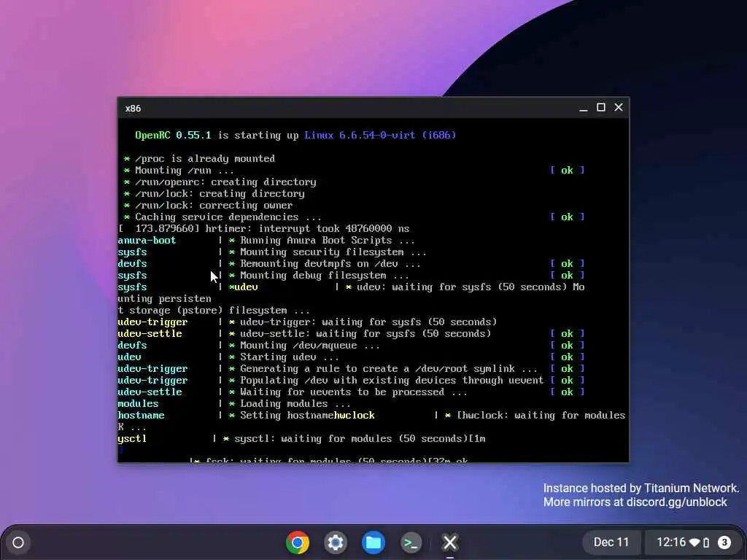Image resolution: width=747 pixels, height=560 pixels.
Task: Minimize the x86 window
Action: 584,108
